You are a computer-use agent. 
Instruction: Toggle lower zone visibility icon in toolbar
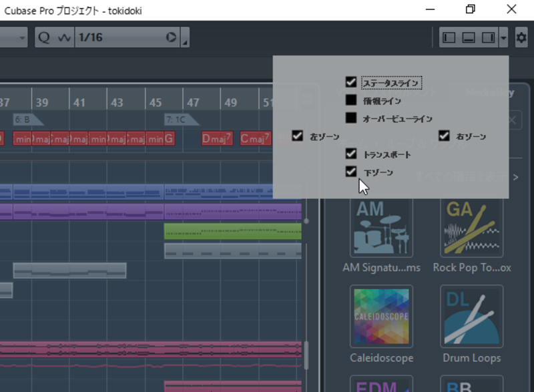(469, 37)
